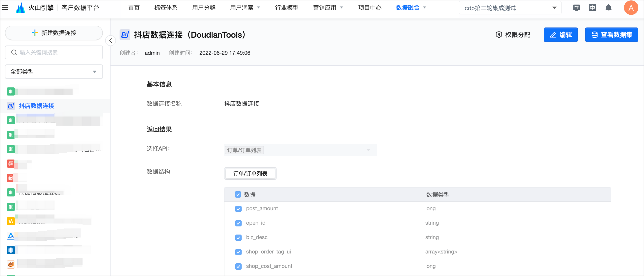Expand the 用户洞察 menu
Viewport: 644px width, 276px height.
245,8
